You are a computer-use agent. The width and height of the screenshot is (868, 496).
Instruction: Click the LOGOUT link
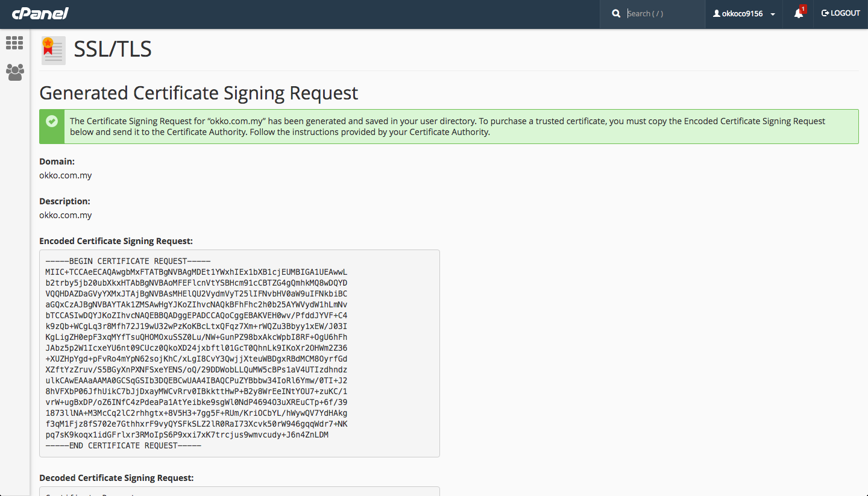click(841, 13)
